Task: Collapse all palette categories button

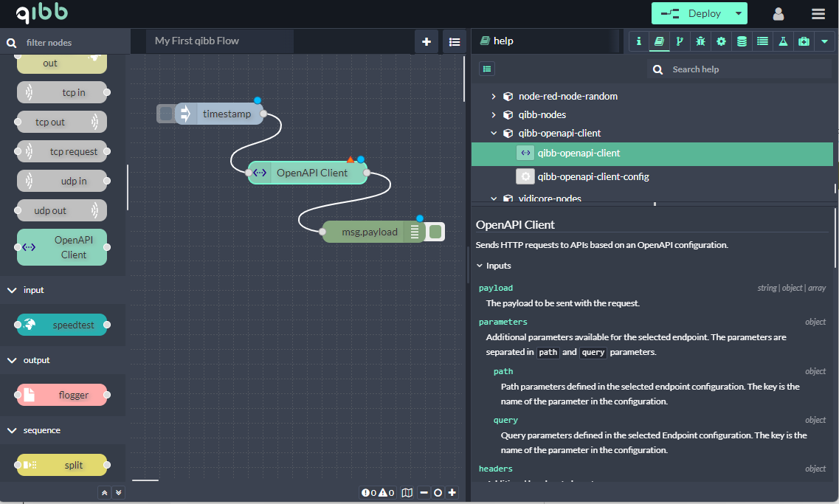Action: [x=104, y=493]
